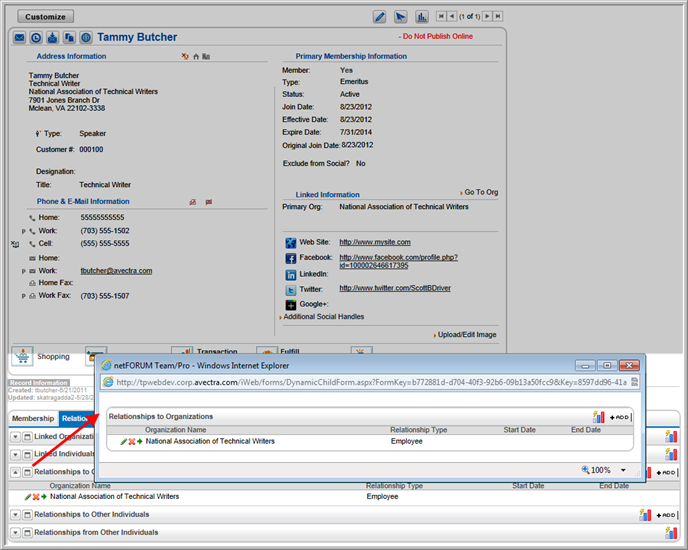Viewport: 688px width, 550px height.
Task: Open the Facebook profile URL link
Action: (x=398, y=261)
